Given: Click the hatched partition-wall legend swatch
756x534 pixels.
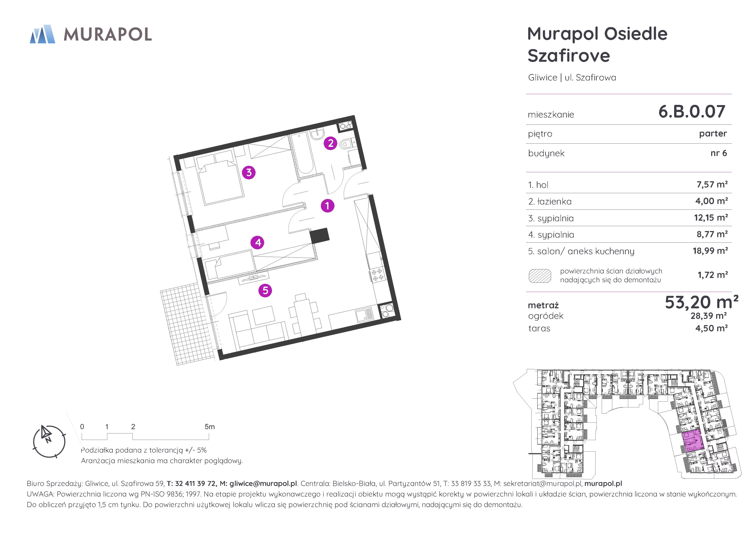Looking at the screenshot, I should click(540, 276).
